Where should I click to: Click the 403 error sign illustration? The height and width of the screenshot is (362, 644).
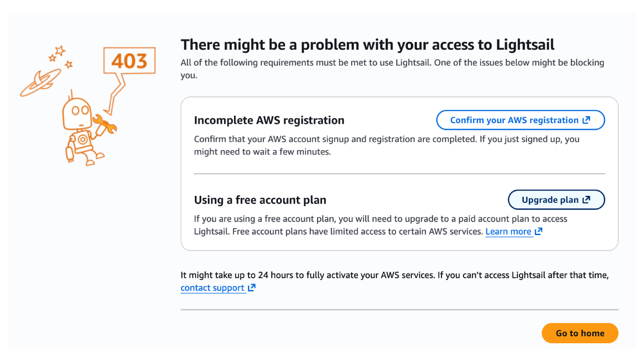click(129, 61)
